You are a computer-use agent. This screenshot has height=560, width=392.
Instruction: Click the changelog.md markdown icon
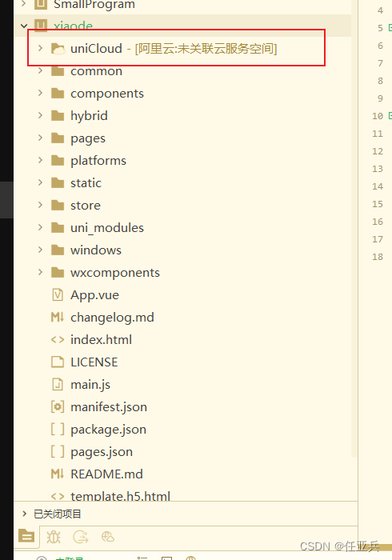[x=58, y=317]
